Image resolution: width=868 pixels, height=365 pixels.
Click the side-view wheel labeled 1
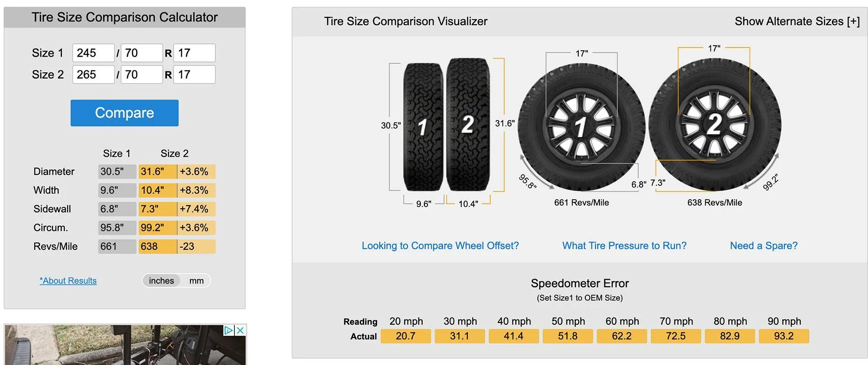[x=581, y=126]
